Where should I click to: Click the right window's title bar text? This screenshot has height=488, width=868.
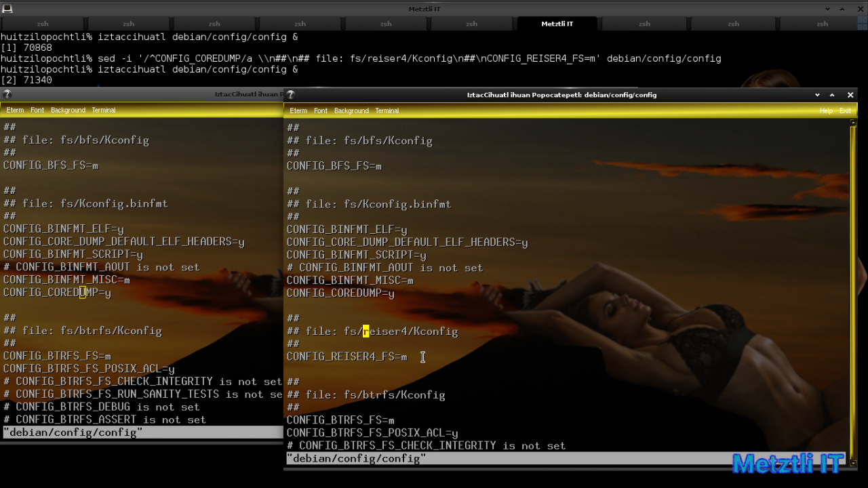coord(561,95)
